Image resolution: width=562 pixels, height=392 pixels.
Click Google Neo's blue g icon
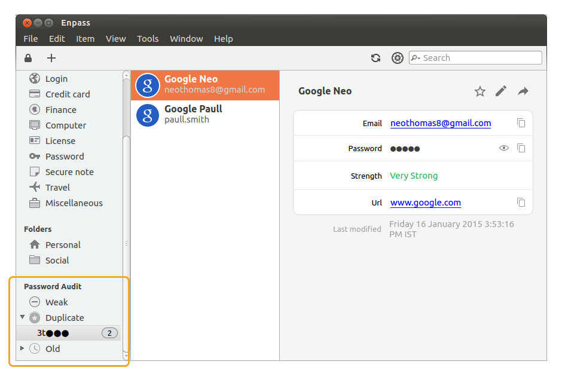coord(147,85)
